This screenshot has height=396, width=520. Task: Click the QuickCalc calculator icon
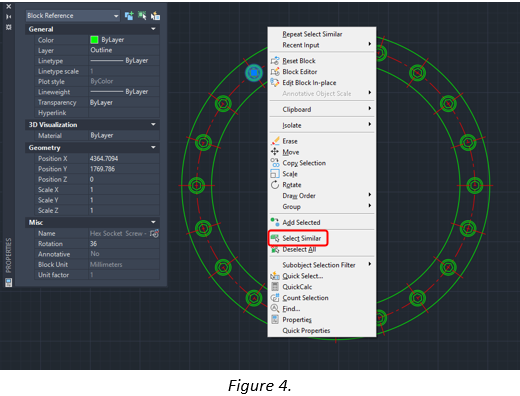(275, 287)
